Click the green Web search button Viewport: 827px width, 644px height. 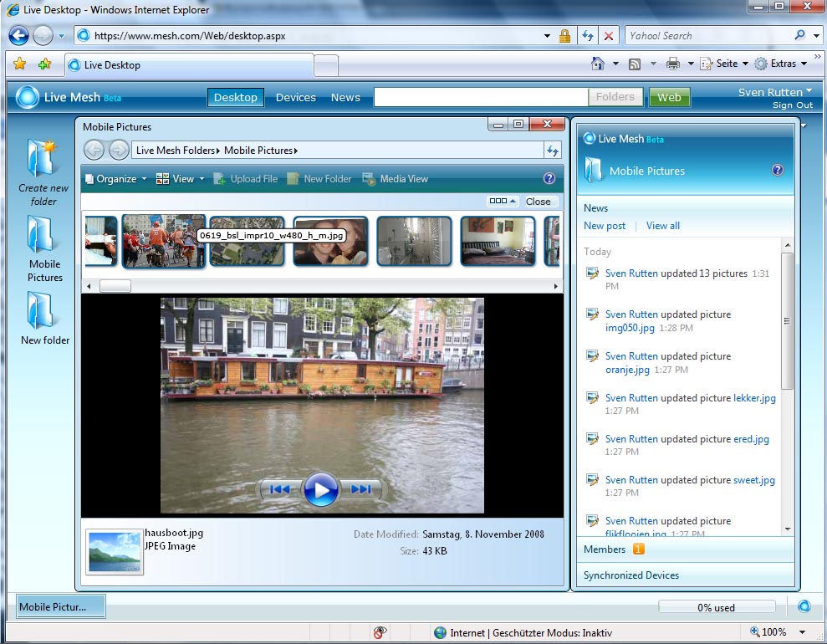click(x=669, y=97)
